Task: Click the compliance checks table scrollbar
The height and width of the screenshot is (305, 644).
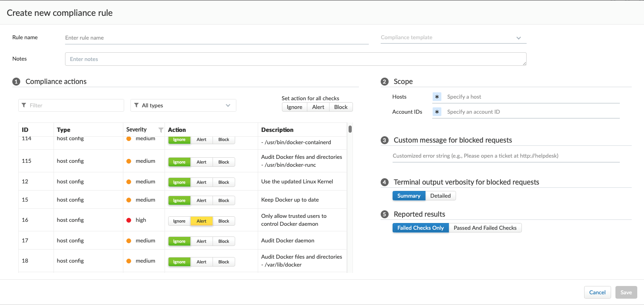Action: 350,129
